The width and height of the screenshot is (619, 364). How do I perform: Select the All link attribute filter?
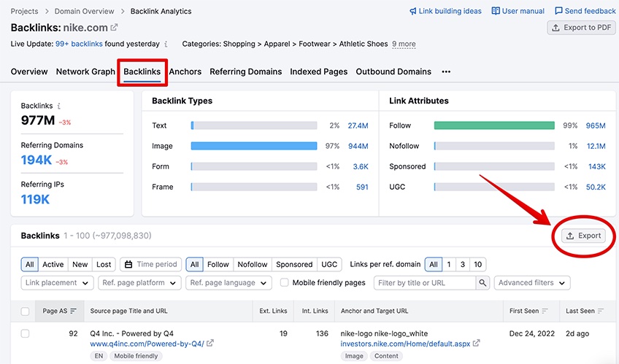point(195,265)
